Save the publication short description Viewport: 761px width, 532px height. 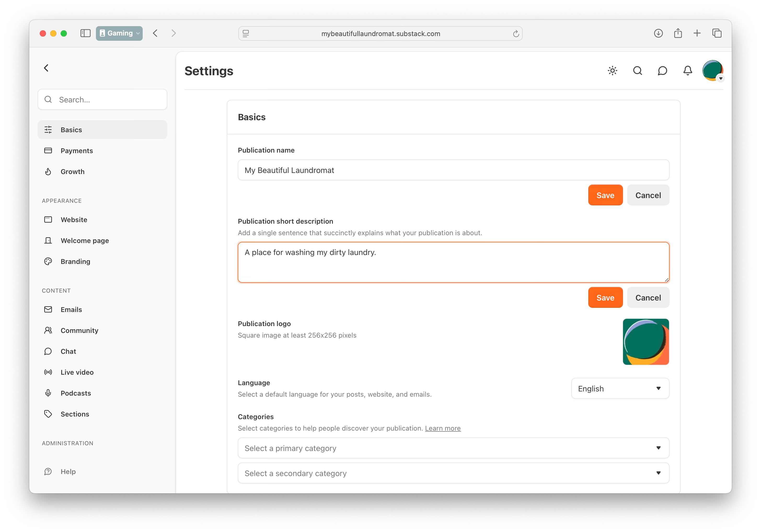[605, 298]
